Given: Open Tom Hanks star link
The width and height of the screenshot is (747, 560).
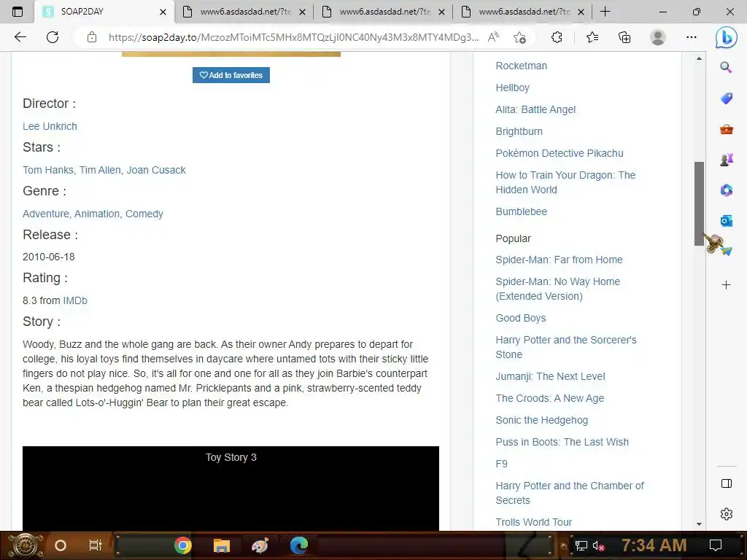Looking at the screenshot, I should pos(47,170).
